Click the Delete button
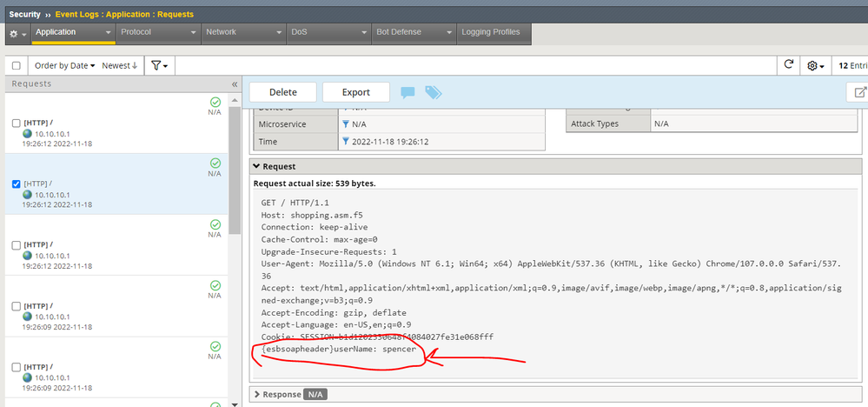The height and width of the screenshot is (407, 868). (282, 92)
